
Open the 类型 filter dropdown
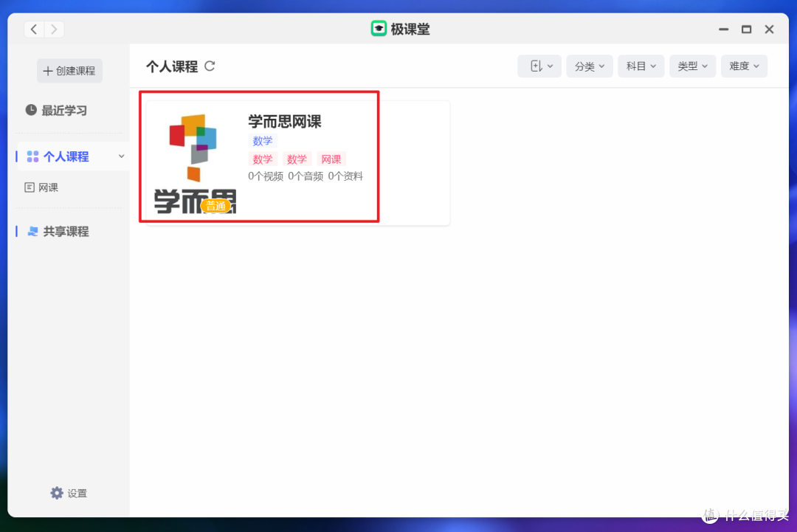[x=692, y=66]
